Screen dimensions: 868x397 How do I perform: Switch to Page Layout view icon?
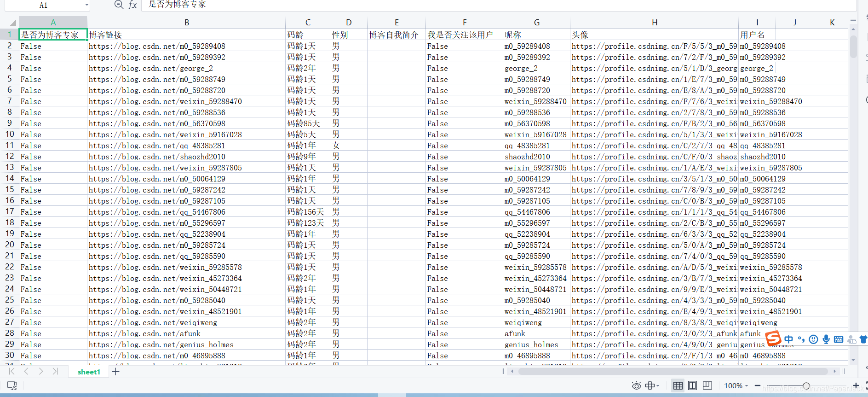pyautogui.click(x=692, y=385)
